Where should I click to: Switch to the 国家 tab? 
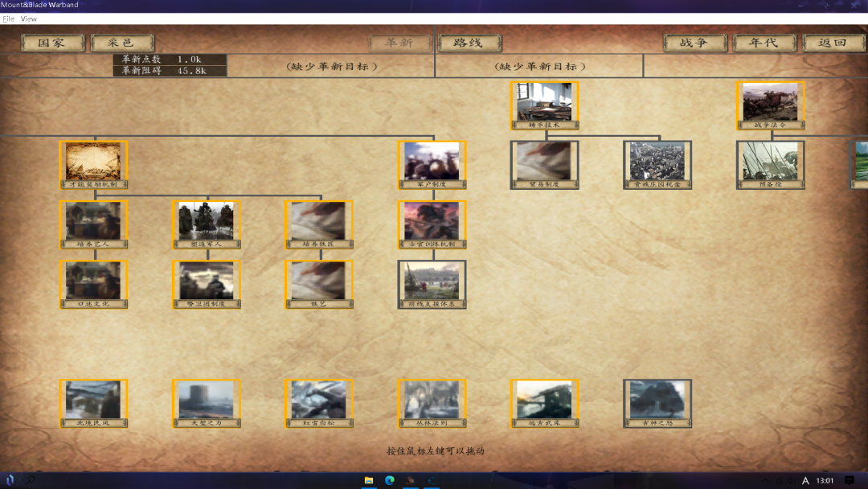pyautogui.click(x=52, y=43)
